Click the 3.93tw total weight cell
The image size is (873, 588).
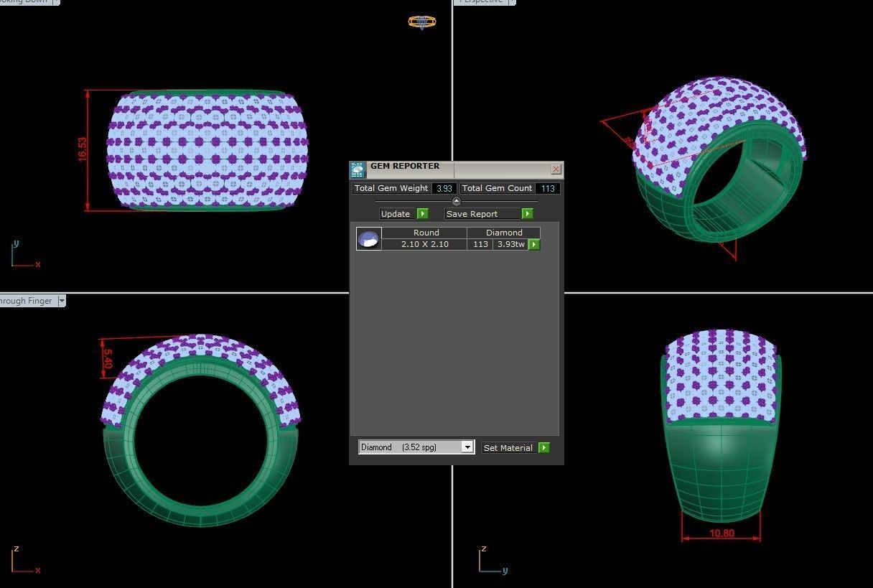click(510, 244)
